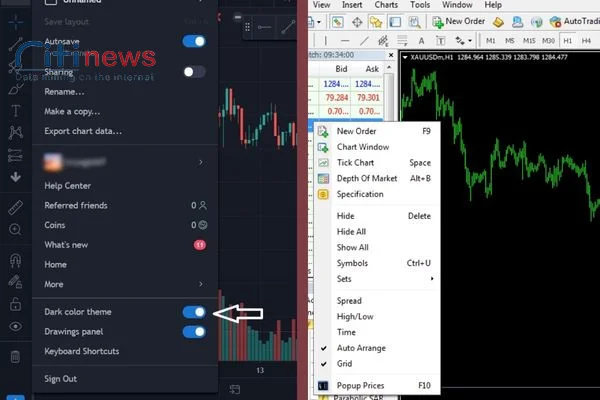
Task: Click Sign Out in TradingView menu
Action: point(60,379)
